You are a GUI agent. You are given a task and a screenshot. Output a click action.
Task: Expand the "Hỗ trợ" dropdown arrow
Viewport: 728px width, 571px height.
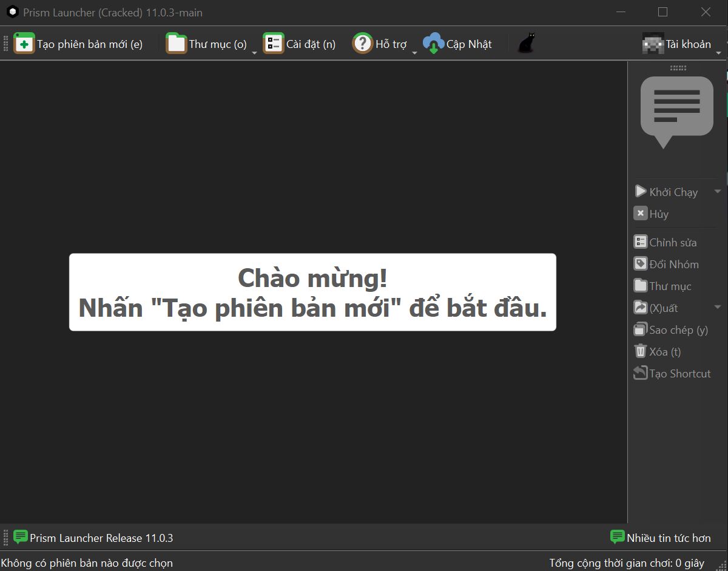[415, 53]
